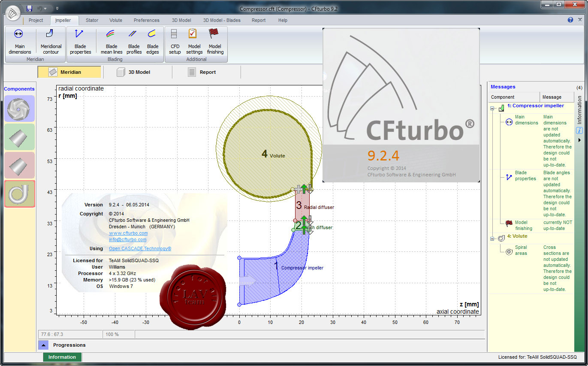588x366 pixels.
Task: Click the '100 %' zoom status field
Action: coord(119,334)
